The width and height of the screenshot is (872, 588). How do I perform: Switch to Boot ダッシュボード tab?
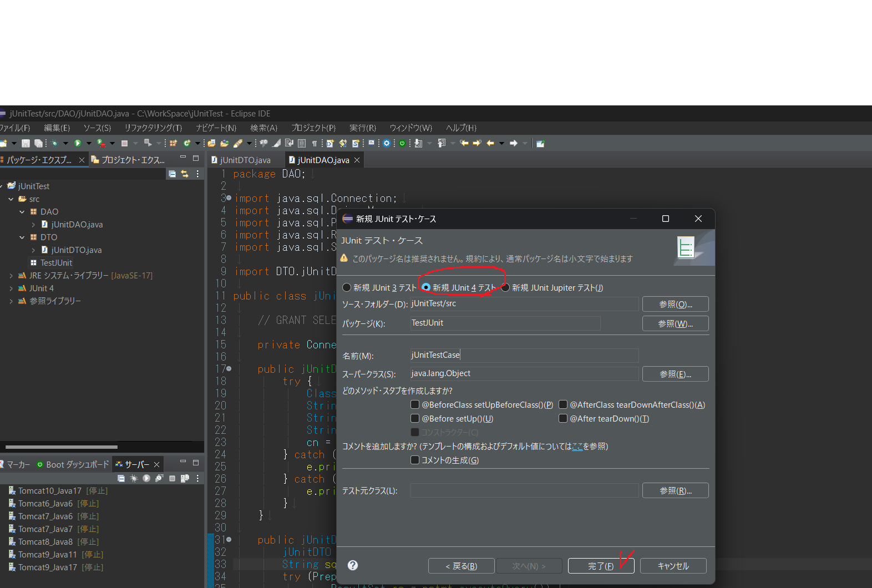pos(73,465)
